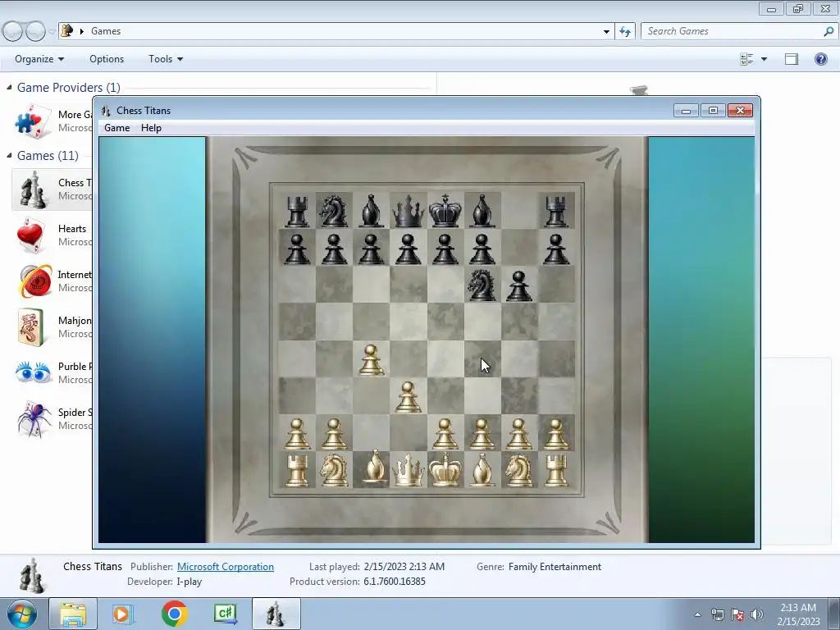This screenshot has height=630, width=840.
Task: Open the Games window help icon
Action: [820, 59]
